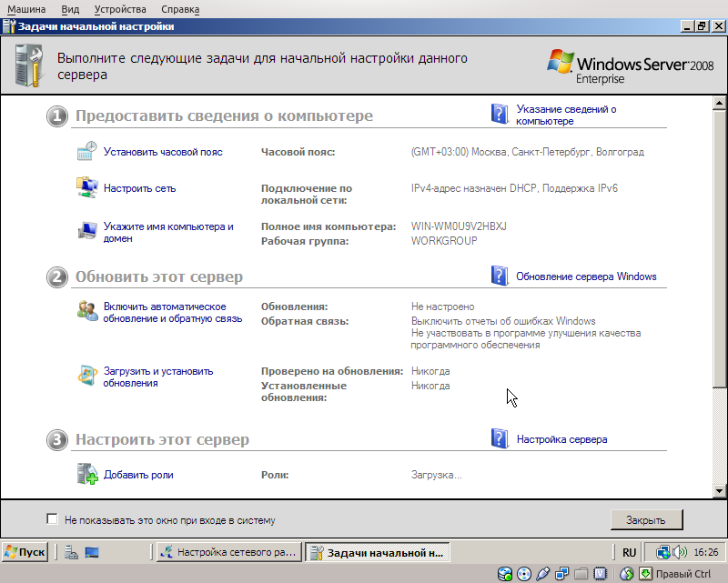Click the automatic updates and feedback icon

(x=89, y=309)
